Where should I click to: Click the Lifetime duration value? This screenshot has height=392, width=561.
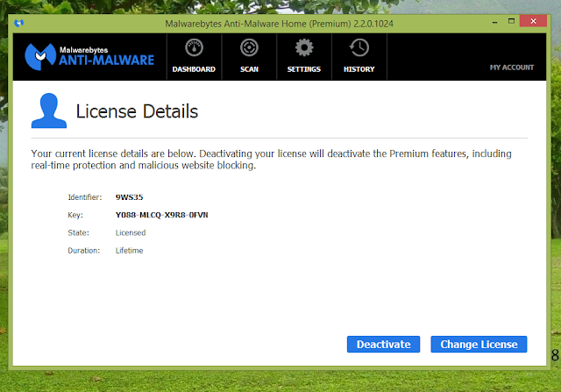point(130,250)
